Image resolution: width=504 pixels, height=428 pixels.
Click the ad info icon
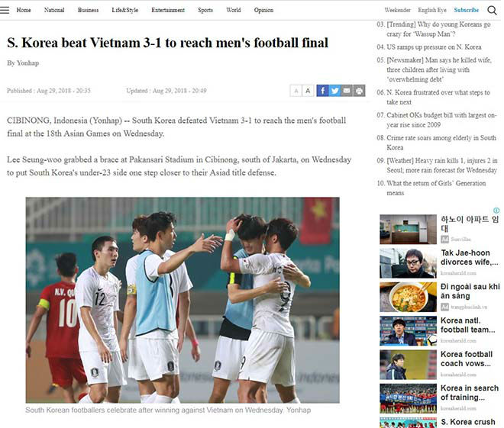tap(496, 211)
